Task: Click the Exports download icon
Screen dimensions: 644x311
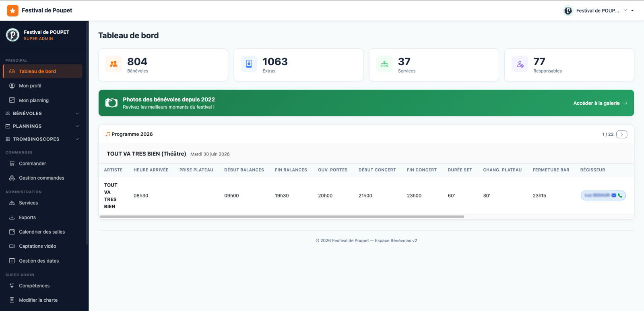Action: (12, 218)
